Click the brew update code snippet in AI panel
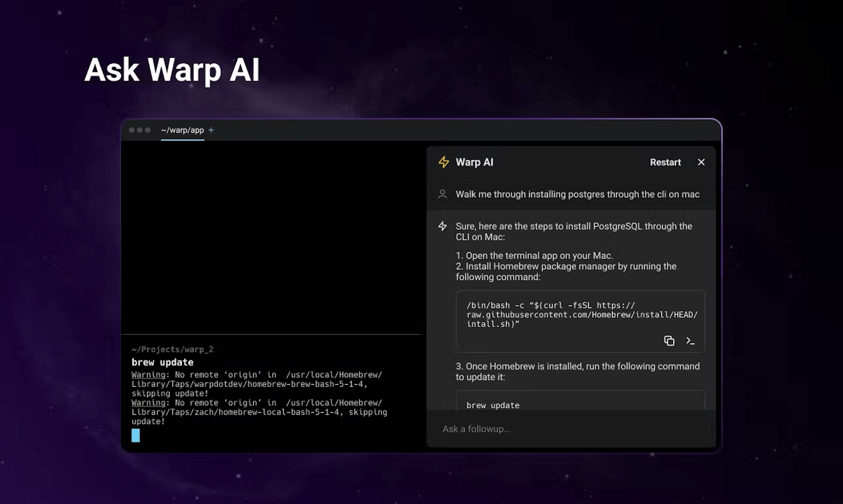The image size is (843, 504). [493, 405]
